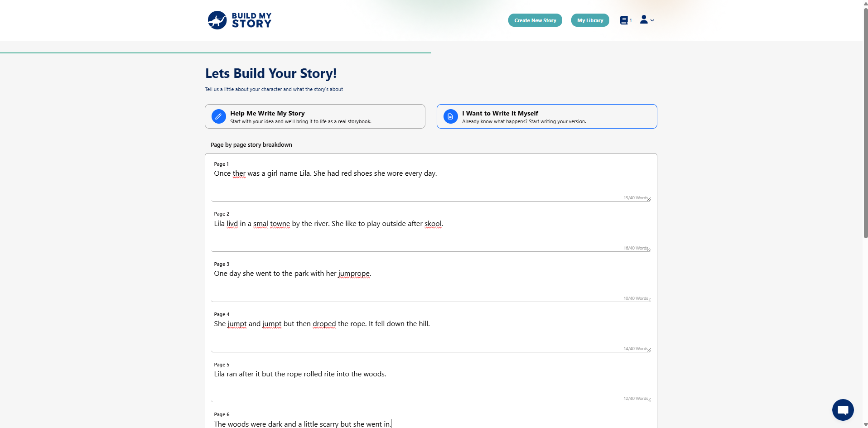Click the Build My Story dinosaur logo

[x=217, y=20]
